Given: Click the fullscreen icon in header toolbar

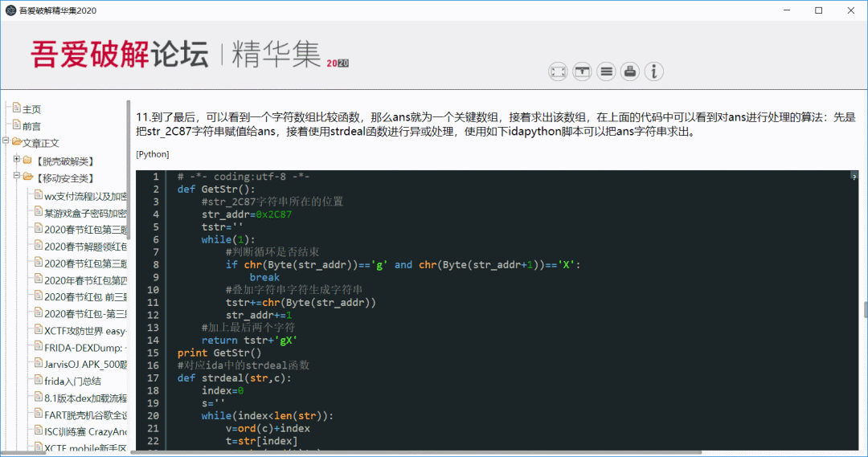Looking at the screenshot, I should pyautogui.click(x=558, y=71).
